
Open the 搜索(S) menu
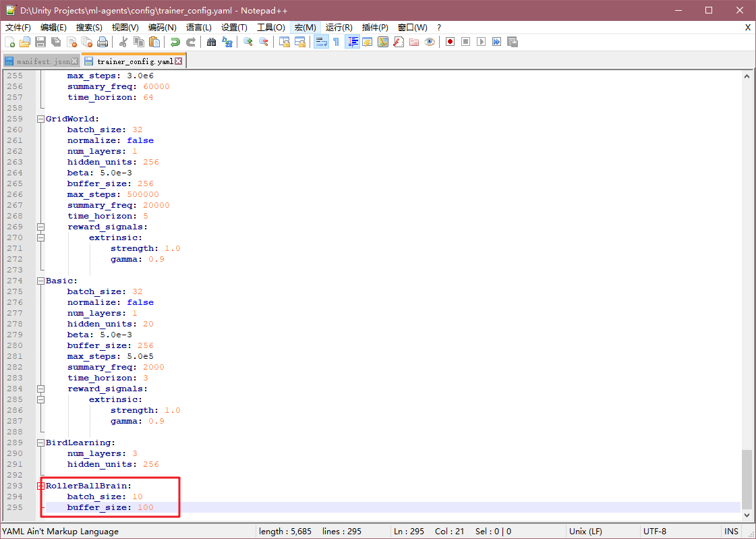[x=89, y=28]
